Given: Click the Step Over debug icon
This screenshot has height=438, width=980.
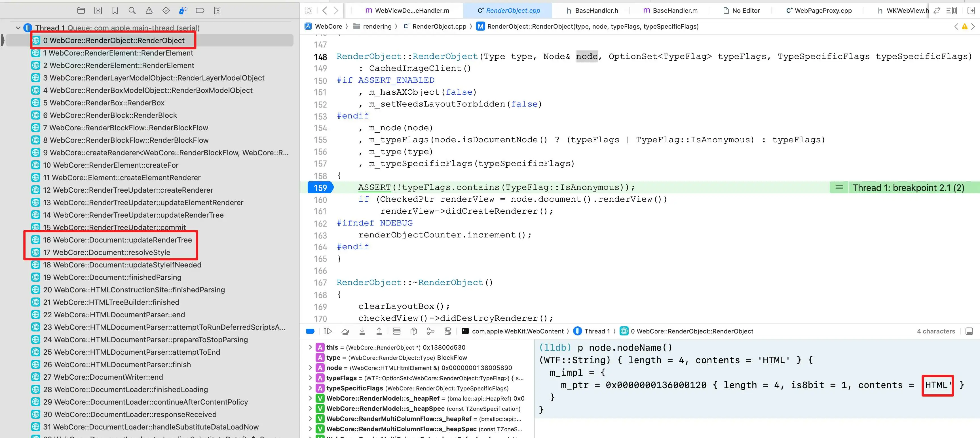Looking at the screenshot, I should (x=345, y=331).
